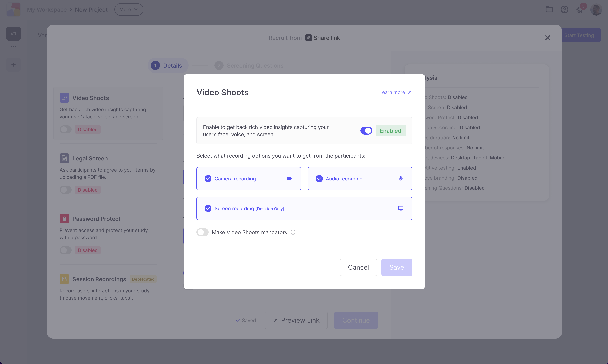
Task: Open New Project breadcrumb
Action: [x=91, y=10]
